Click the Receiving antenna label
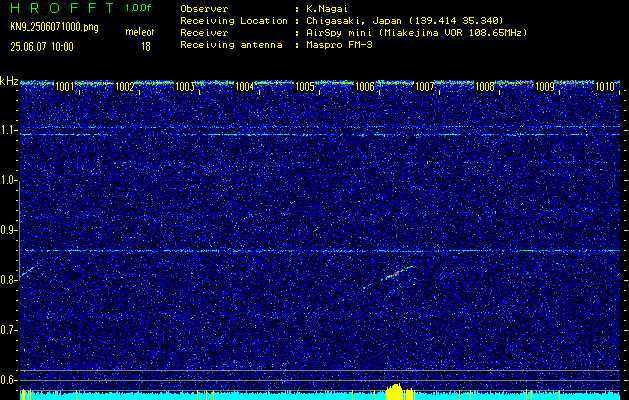The width and height of the screenshot is (629, 400). tap(231, 45)
